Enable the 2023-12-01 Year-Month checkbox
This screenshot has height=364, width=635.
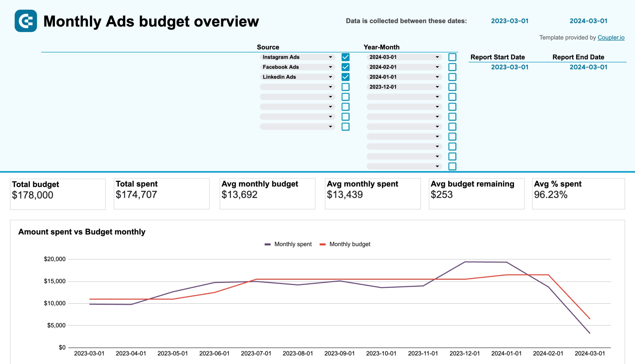(452, 87)
